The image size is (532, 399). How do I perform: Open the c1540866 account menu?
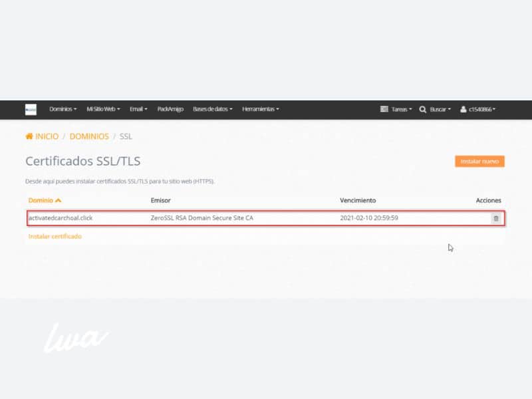pos(482,109)
